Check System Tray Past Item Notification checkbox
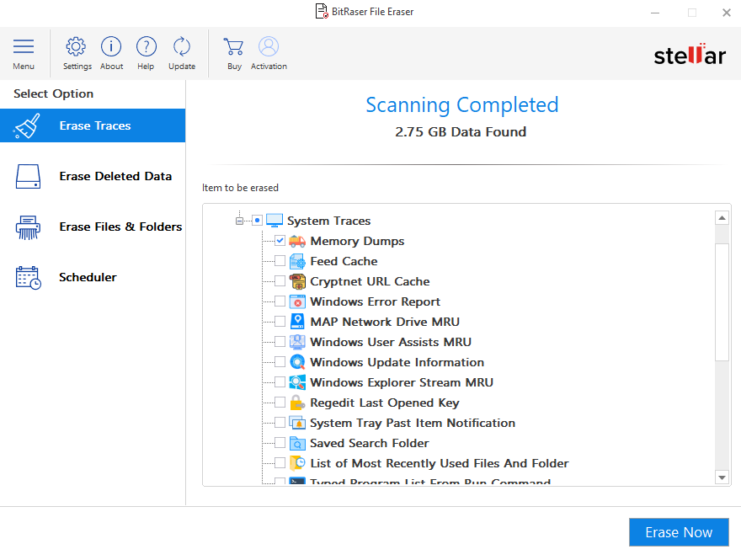Image resolution: width=741 pixels, height=560 pixels. [280, 423]
